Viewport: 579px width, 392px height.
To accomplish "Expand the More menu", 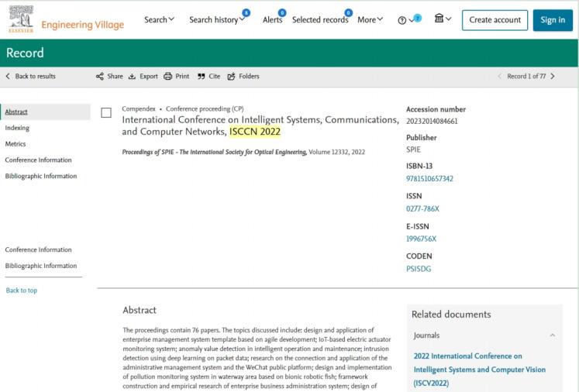I will [370, 19].
